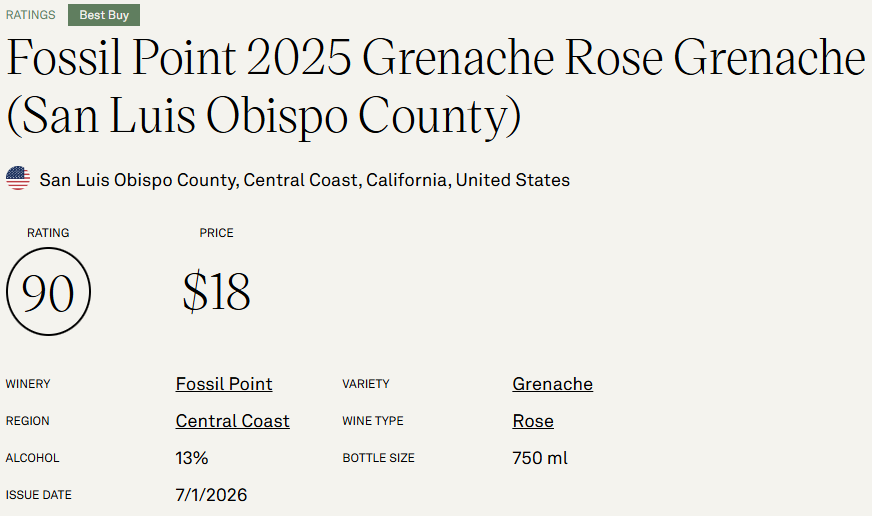This screenshot has height=516, width=872.
Task: Click the RATING heading above the score
Action: pos(48,232)
